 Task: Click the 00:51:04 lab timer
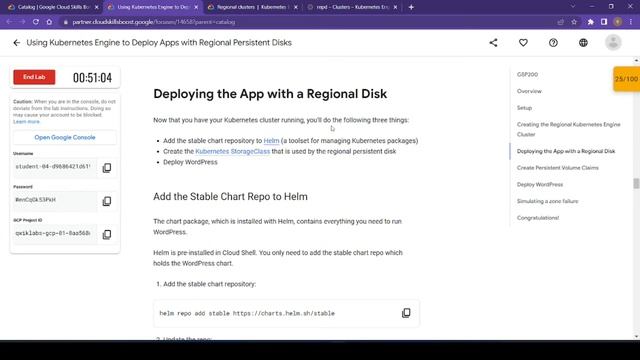pos(92,78)
